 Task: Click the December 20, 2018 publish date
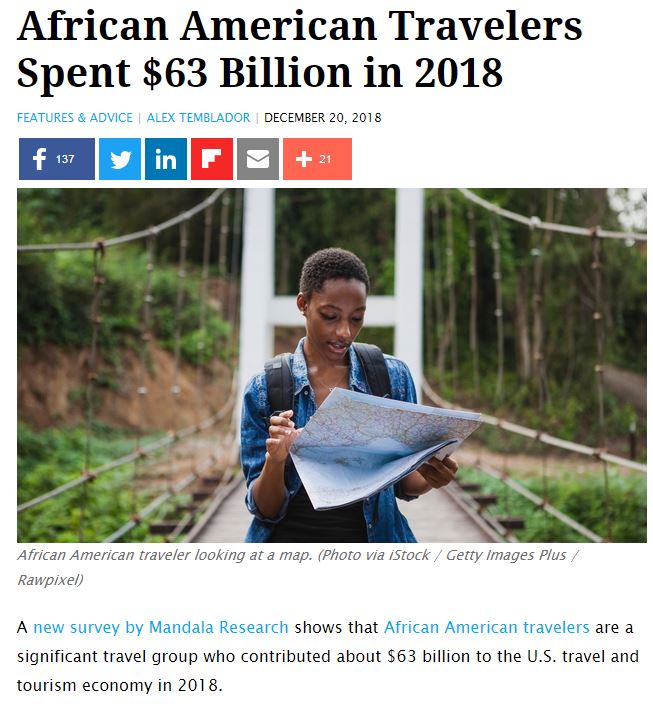(x=322, y=118)
